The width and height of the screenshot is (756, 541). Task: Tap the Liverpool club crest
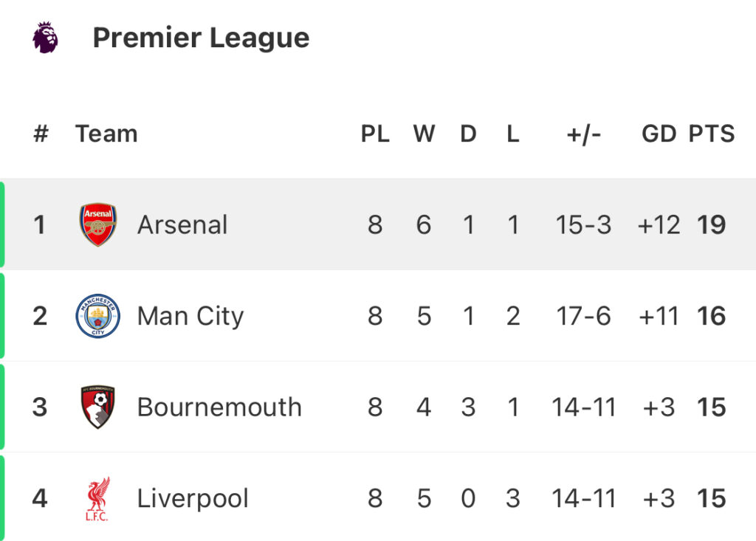point(97,499)
